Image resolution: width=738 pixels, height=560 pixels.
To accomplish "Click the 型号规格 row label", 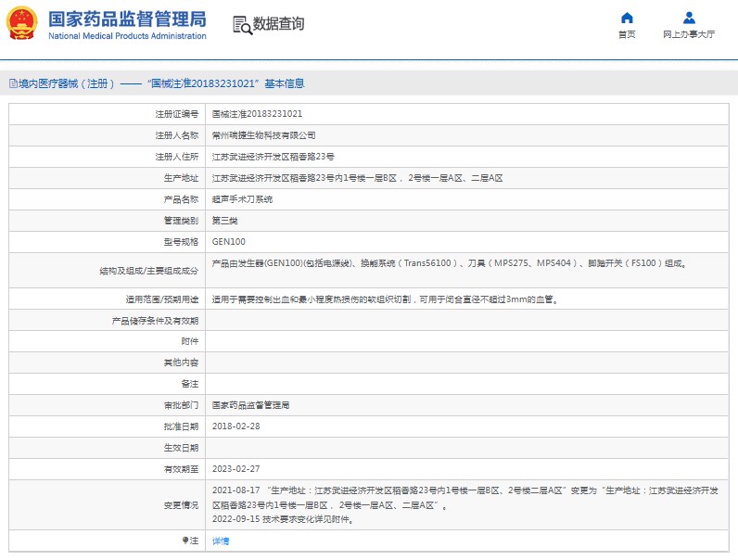I will [x=181, y=242].
